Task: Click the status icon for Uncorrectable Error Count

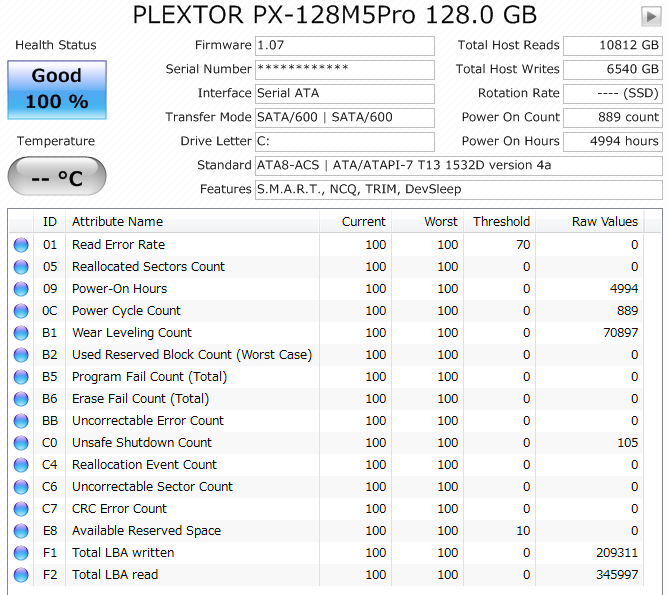Action: pyautogui.click(x=21, y=421)
